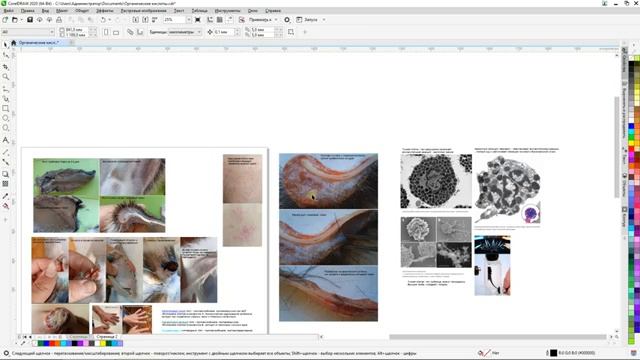Click the electron microscope cell image
This screenshot has width=640, height=360.
436,181
